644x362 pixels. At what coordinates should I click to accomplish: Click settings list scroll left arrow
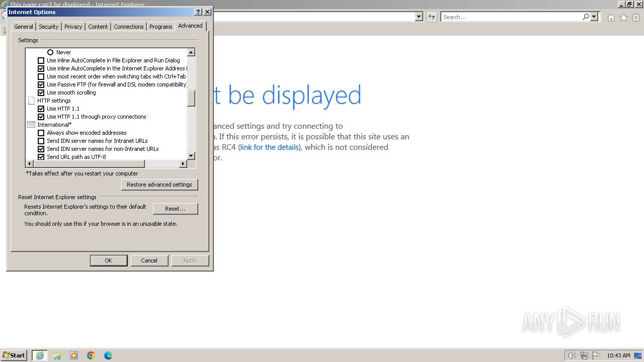pos(29,164)
